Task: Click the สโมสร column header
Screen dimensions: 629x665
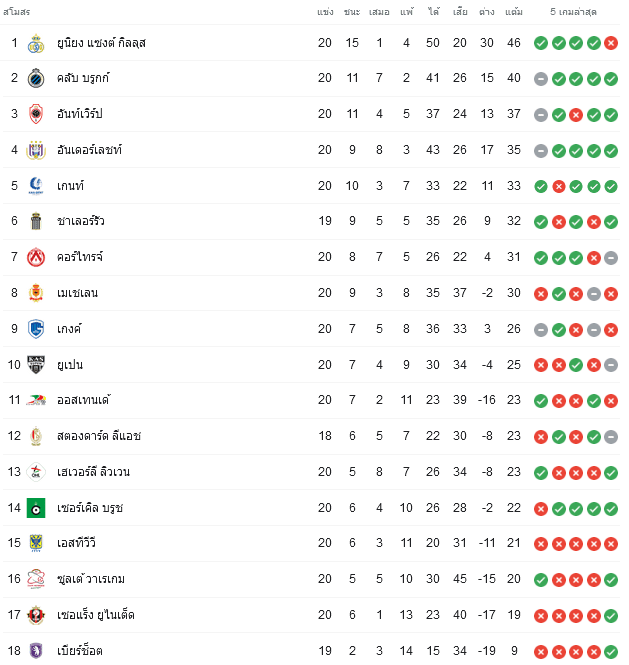Action: pos(17,12)
